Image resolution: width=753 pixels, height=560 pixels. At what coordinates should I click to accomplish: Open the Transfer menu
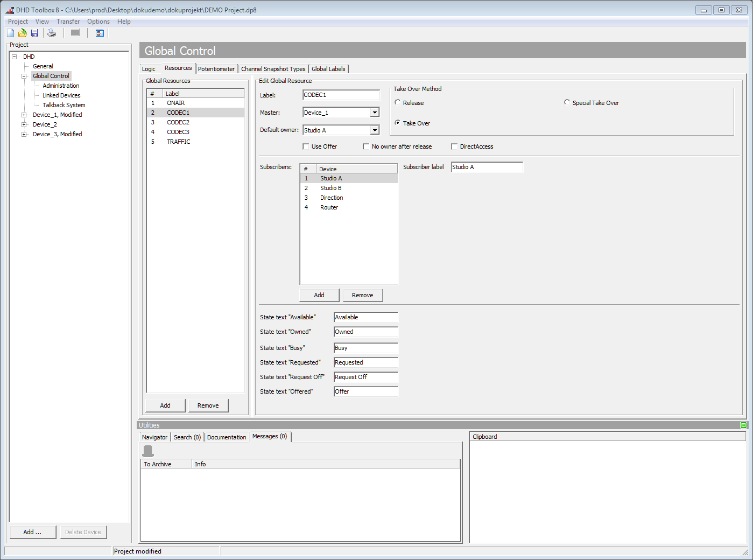point(68,21)
